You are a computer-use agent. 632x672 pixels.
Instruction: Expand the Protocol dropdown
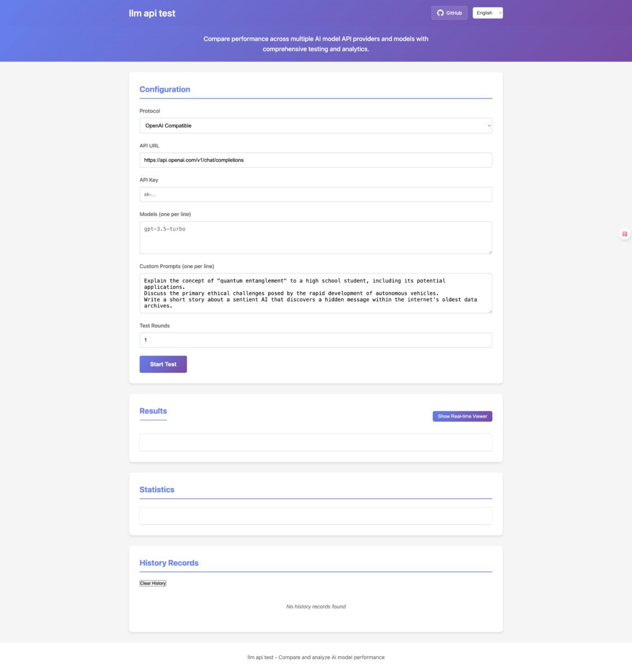(316, 125)
